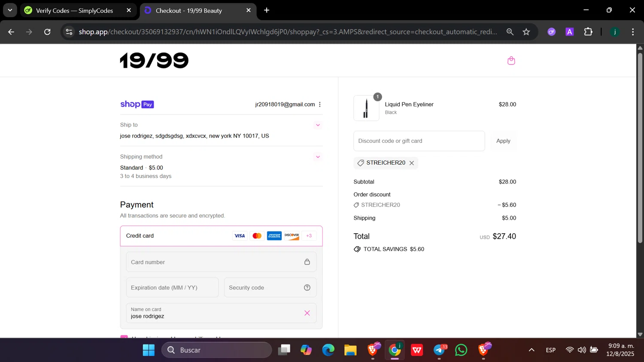The width and height of the screenshot is (644, 362).
Task: Open account options menu beside email
Action: [x=320, y=104]
